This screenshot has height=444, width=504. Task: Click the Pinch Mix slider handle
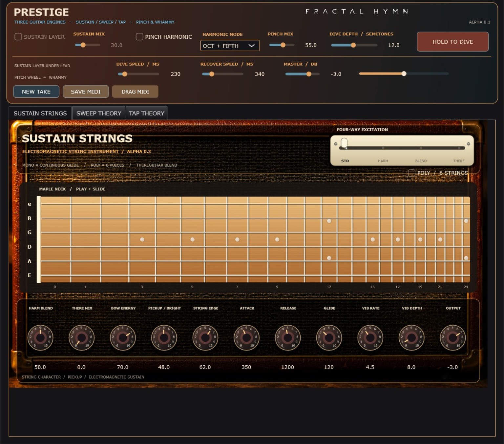(283, 45)
